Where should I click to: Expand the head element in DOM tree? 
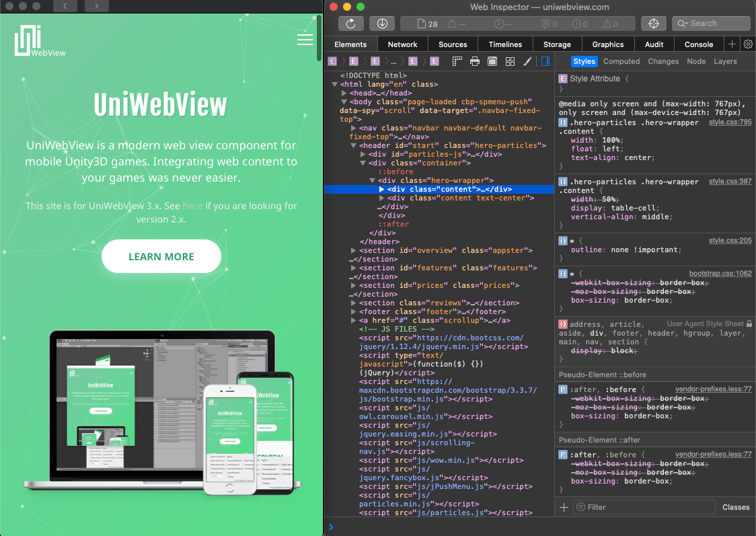pos(344,93)
